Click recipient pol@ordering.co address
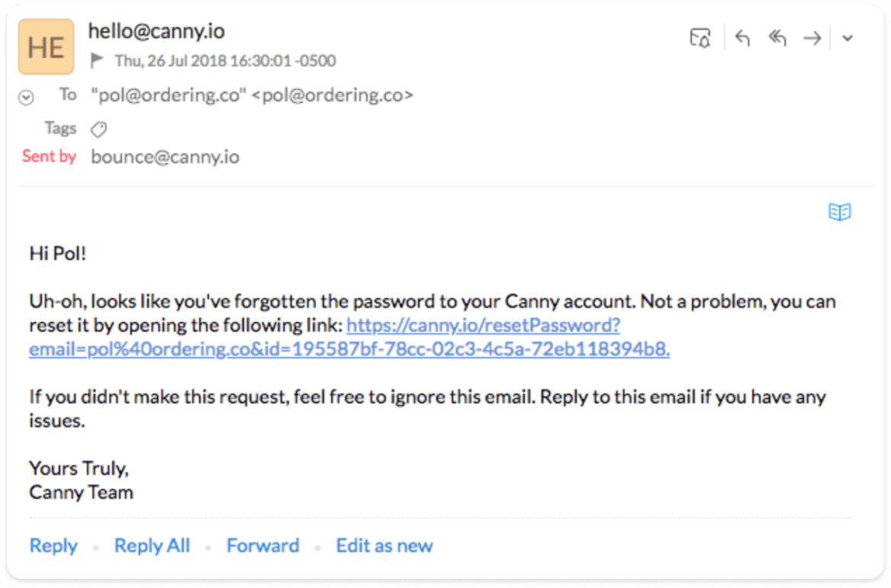Image resolution: width=891 pixels, height=588 pixels. point(252,95)
